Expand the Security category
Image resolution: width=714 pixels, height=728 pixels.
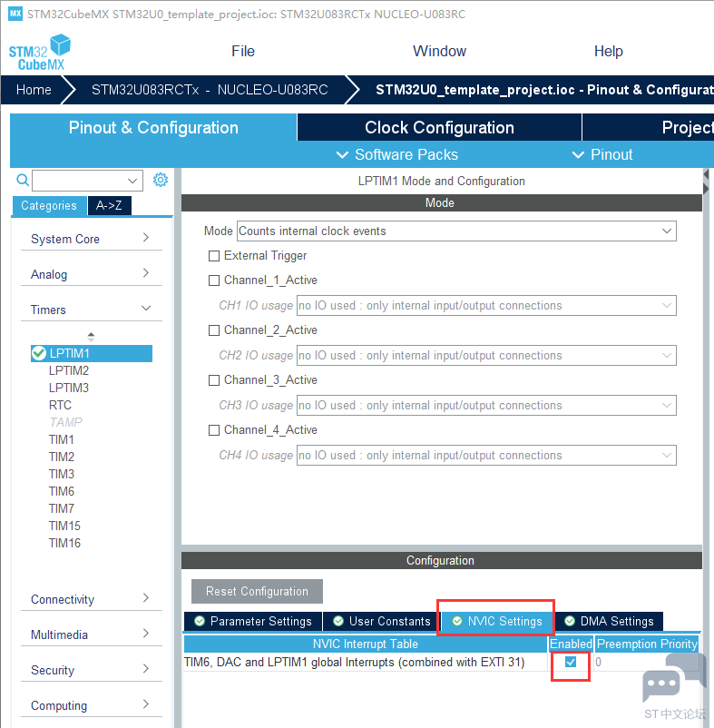[x=91, y=670]
